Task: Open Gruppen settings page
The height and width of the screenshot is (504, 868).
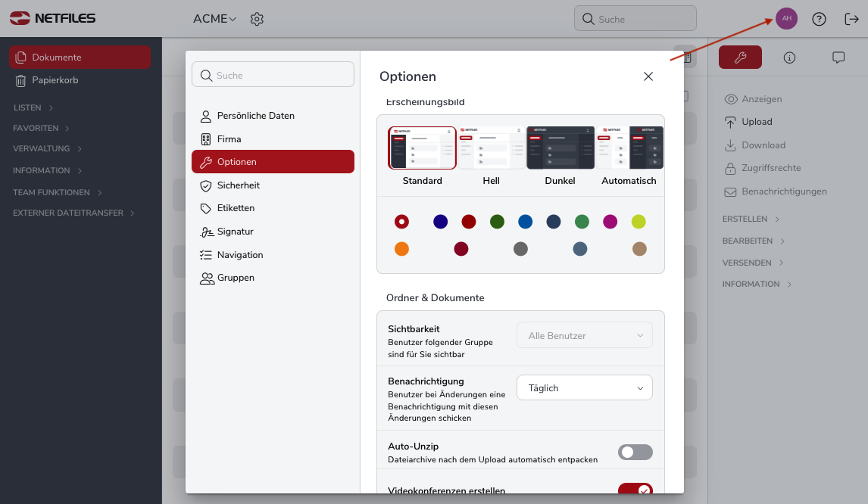Action: tap(273, 278)
